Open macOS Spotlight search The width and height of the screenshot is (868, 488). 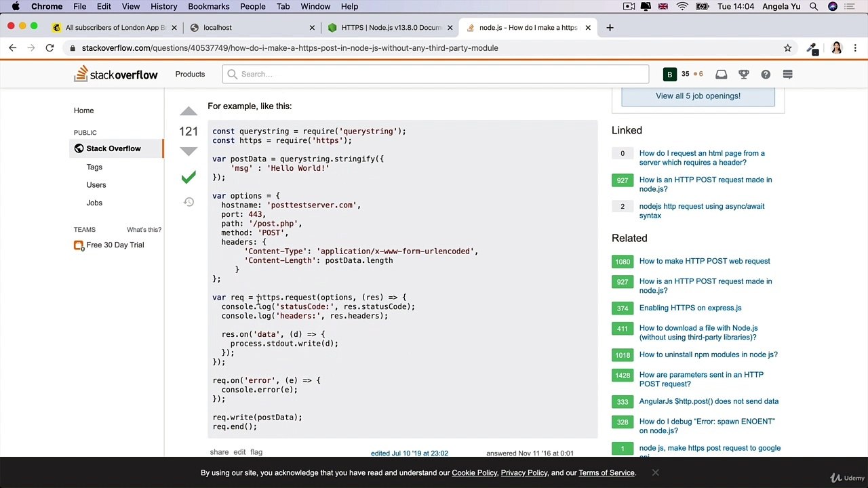tap(814, 7)
